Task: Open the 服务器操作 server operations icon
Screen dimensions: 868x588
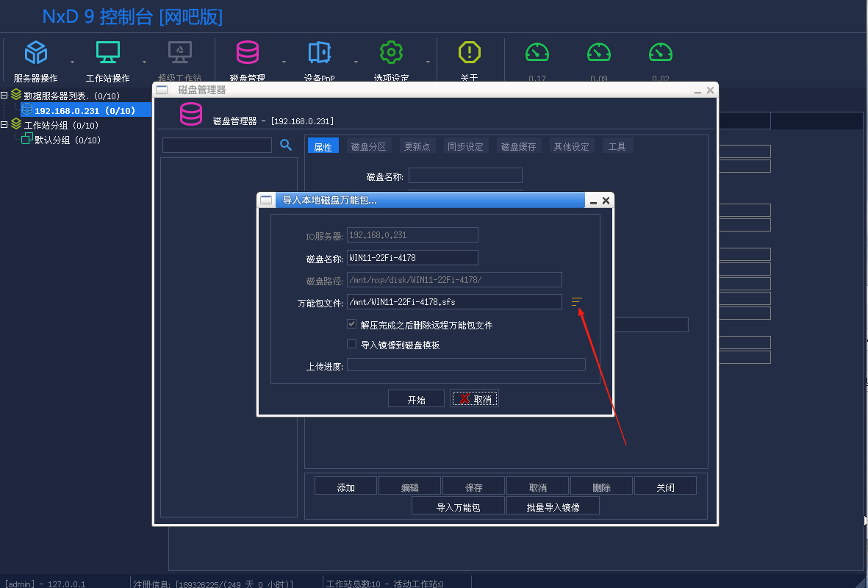Action: [35, 52]
